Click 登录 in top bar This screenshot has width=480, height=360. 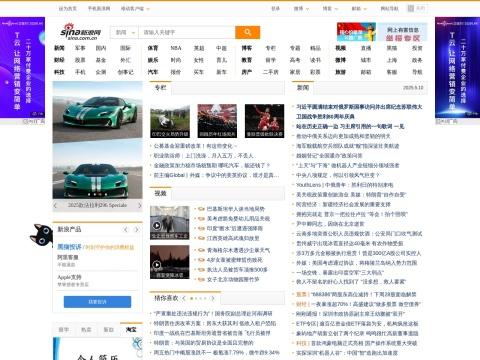[x=275, y=9]
